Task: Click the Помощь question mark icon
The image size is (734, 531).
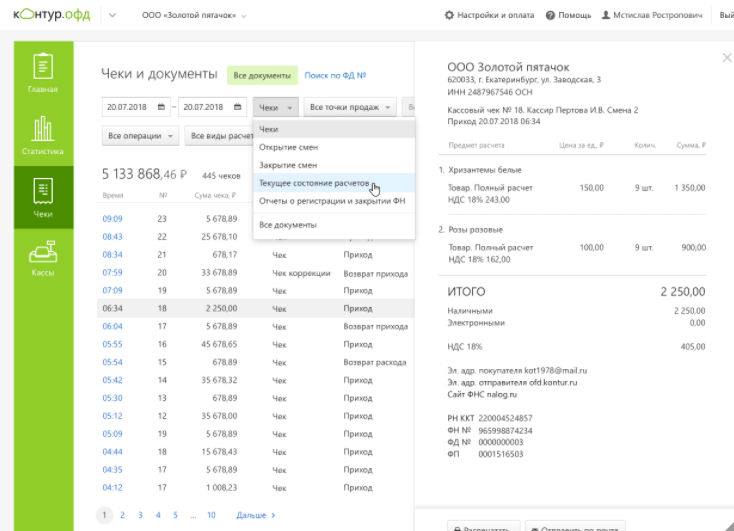Action: tap(552, 16)
